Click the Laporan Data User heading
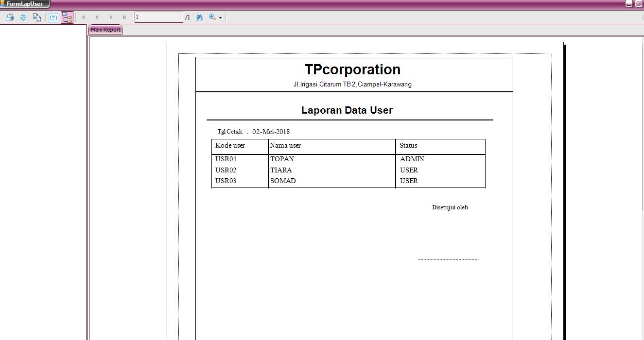 pyautogui.click(x=347, y=110)
